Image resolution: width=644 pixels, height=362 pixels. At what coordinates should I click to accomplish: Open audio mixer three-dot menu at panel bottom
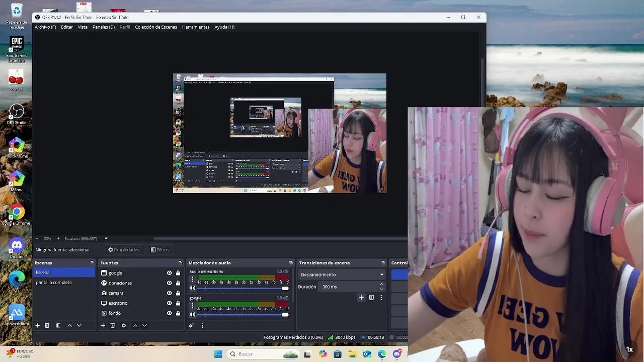pos(202,325)
